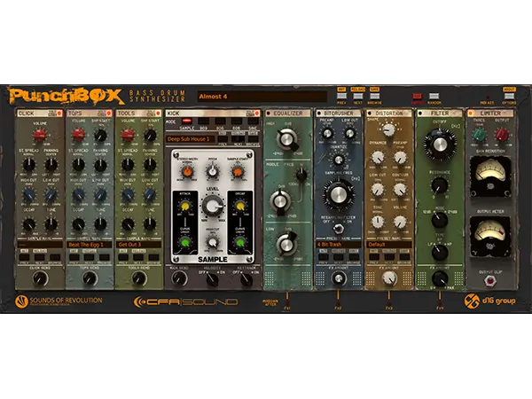Click the Tops SMP START knob
Screen dimensions: 532x399
[100, 136]
